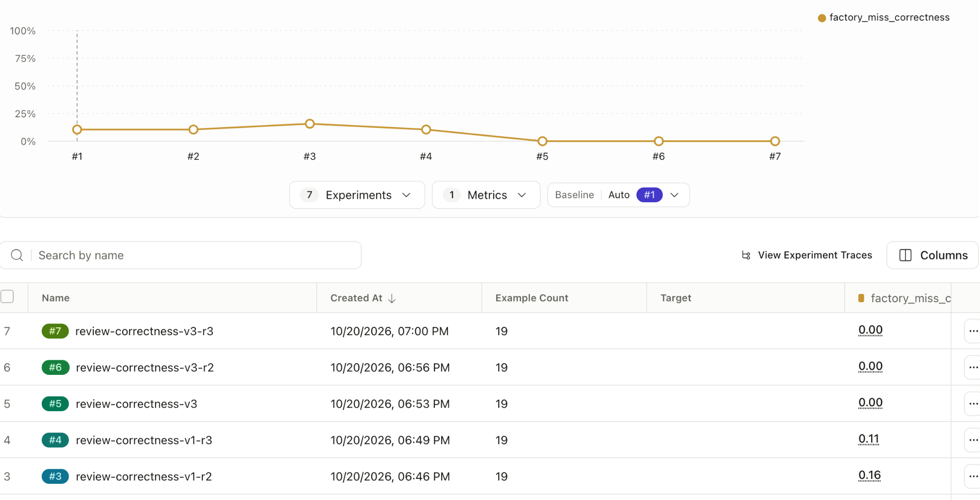980x500 pixels.
Task: Open the 1 Metrics dropdown
Action: 486,195
